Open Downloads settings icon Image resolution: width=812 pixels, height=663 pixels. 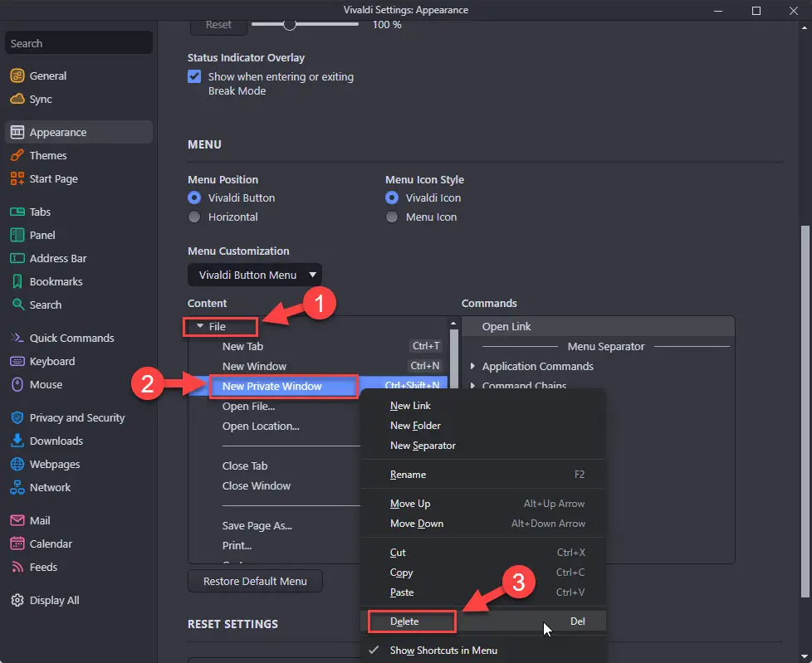click(x=17, y=441)
